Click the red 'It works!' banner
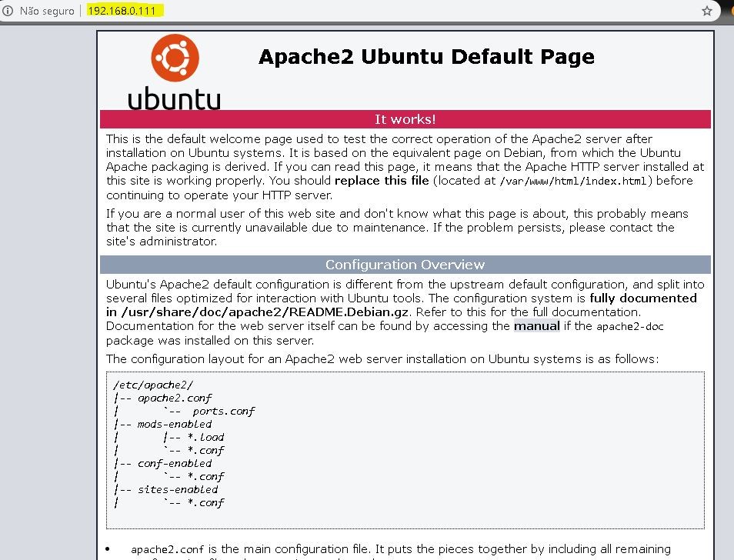 (405, 119)
